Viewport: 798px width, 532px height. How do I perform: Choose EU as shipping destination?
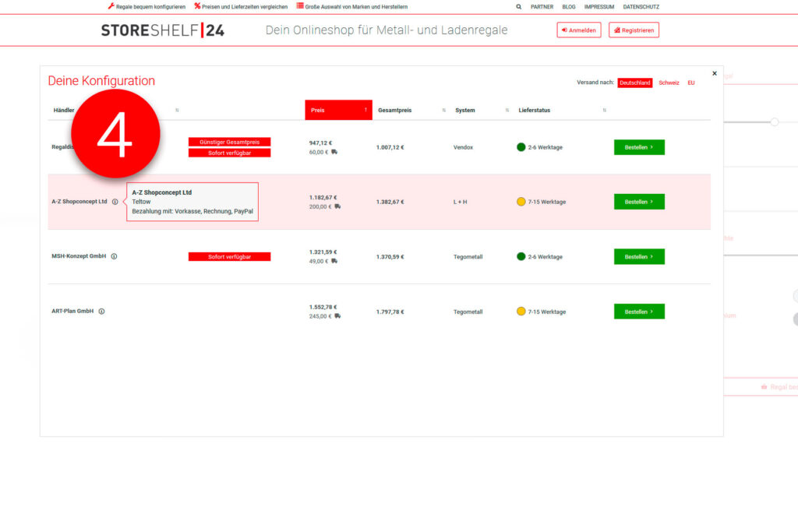(x=690, y=83)
